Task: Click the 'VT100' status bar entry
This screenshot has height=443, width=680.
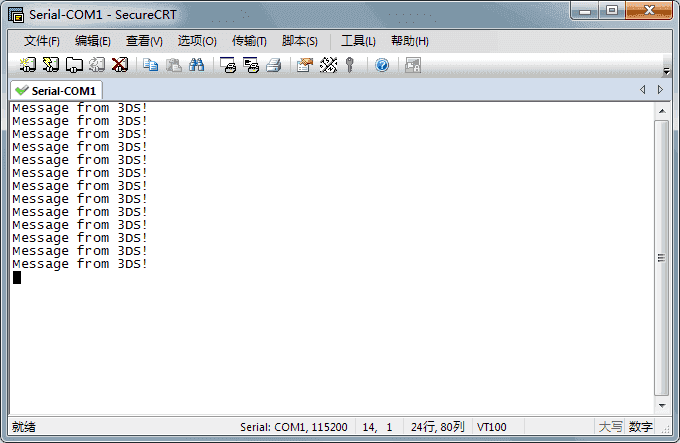Action: (x=491, y=427)
